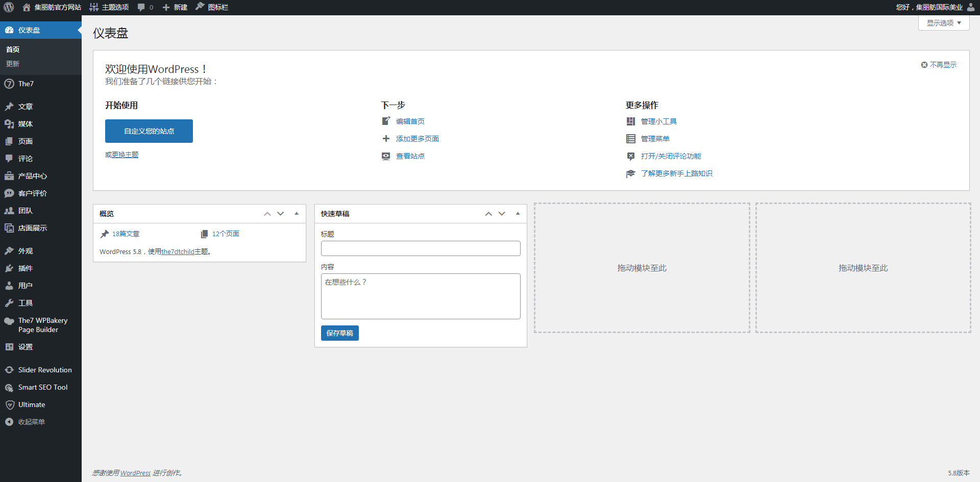Expand the 显示选项 screen options dropdown
This screenshot has width=980, height=482.
pyautogui.click(x=943, y=23)
